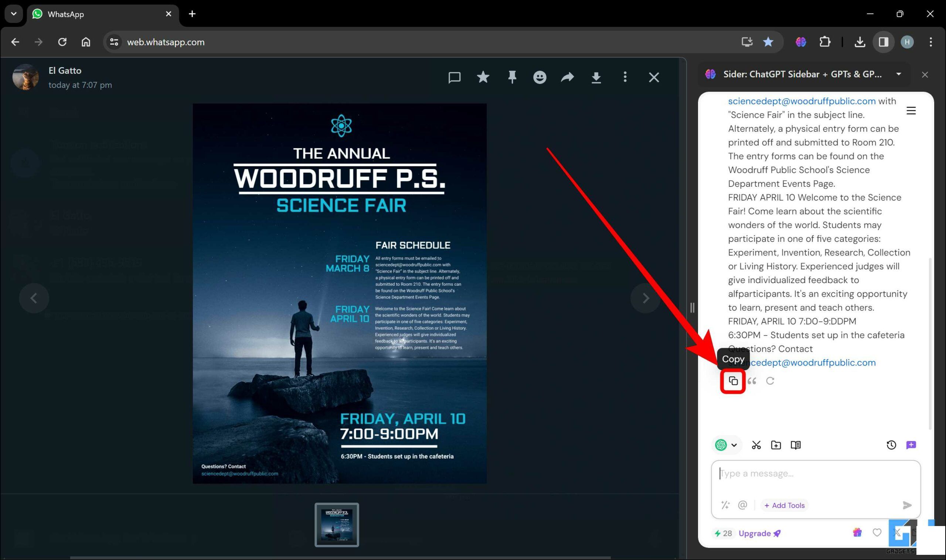This screenshot has width=946, height=560.
Task: Click the emoji reaction icon in toolbar
Action: tap(540, 77)
